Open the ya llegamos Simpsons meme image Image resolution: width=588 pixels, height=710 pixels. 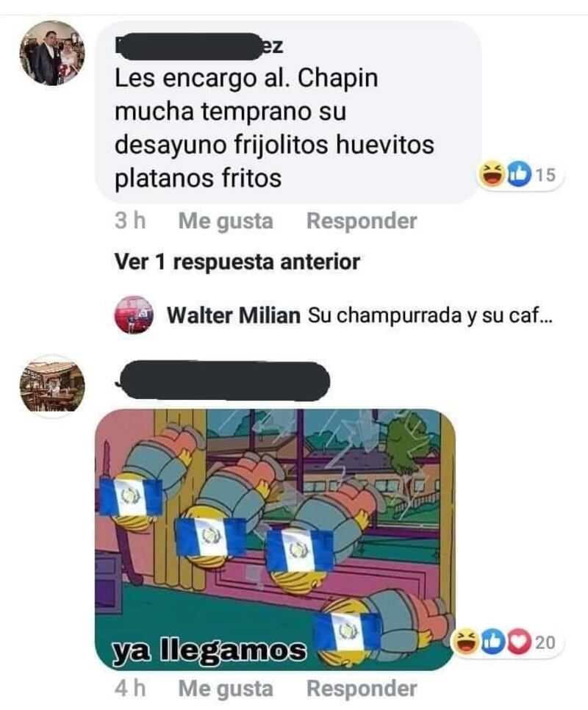click(x=275, y=539)
